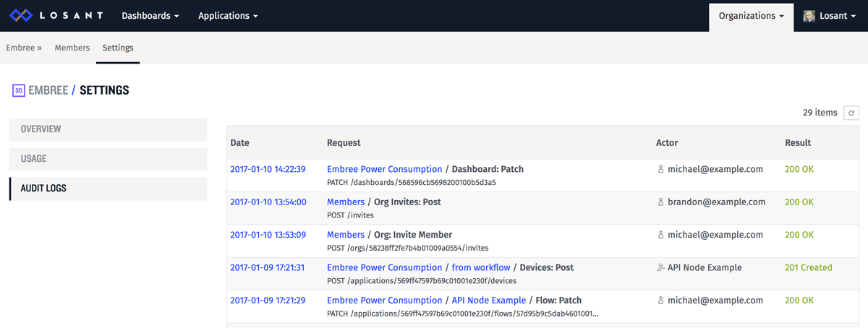The height and width of the screenshot is (328, 868).
Task: Click 'POST /orgs/58238ff2fe7b4b01009a0554/invites' path
Action: [408, 248]
